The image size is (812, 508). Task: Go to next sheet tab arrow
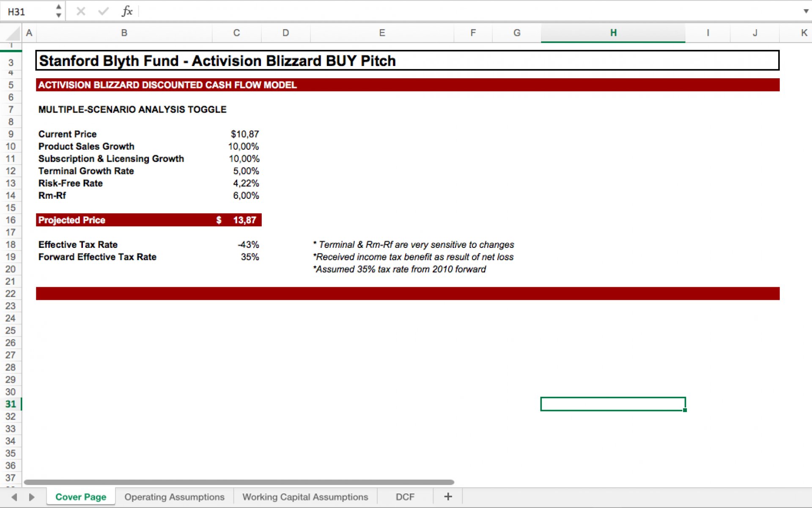pyautogui.click(x=31, y=497)
